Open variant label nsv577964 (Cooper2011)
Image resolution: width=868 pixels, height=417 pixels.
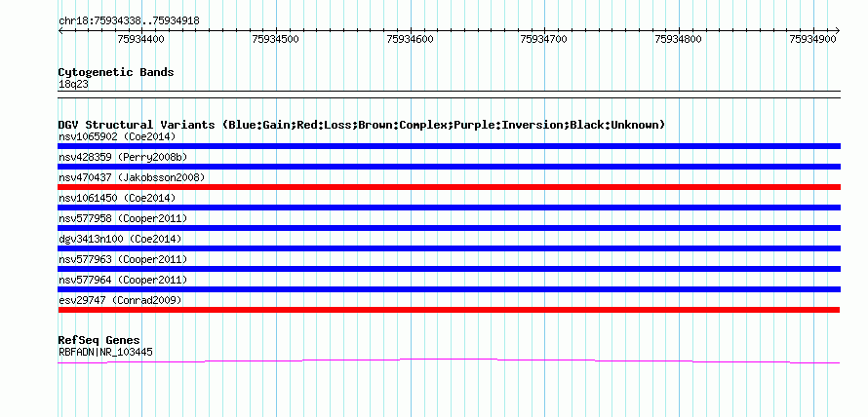click(x=123, y=280)
